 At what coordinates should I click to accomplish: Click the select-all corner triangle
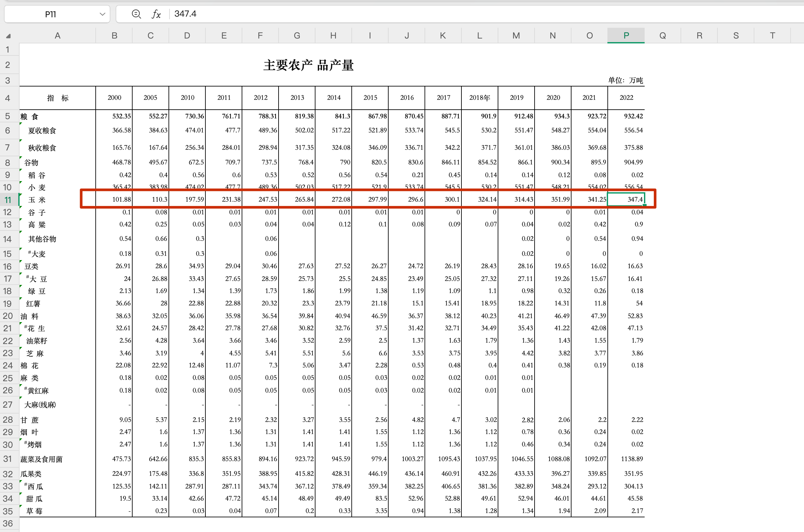click(x=8, y=36)
